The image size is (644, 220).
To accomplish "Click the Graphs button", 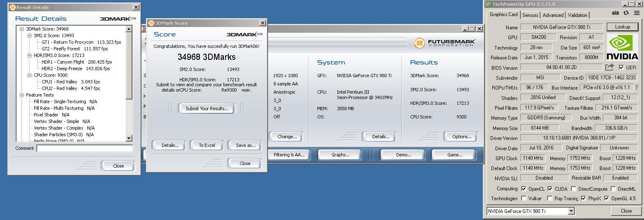I will pyautogui.click(x=340, y=155).
